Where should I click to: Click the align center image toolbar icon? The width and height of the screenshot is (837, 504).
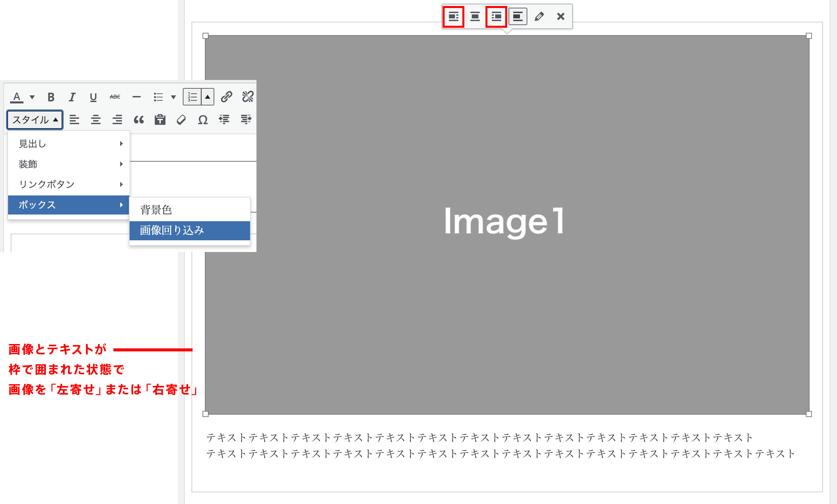pos(475,16)
